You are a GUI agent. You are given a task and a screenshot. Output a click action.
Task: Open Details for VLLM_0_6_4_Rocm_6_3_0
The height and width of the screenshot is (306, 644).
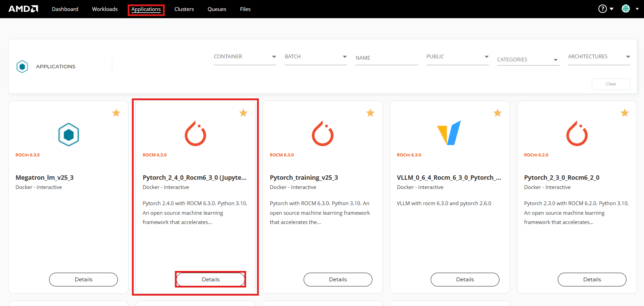coord(465,280)
